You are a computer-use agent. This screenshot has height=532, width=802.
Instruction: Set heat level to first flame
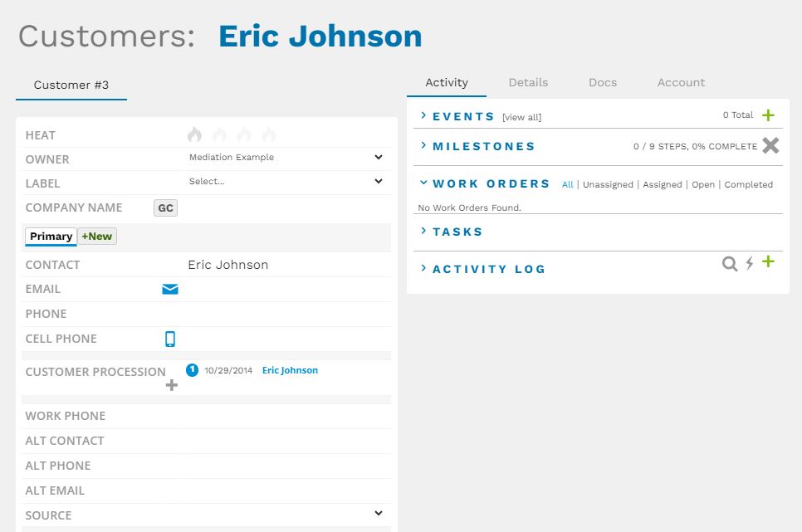tap(194, 134)
